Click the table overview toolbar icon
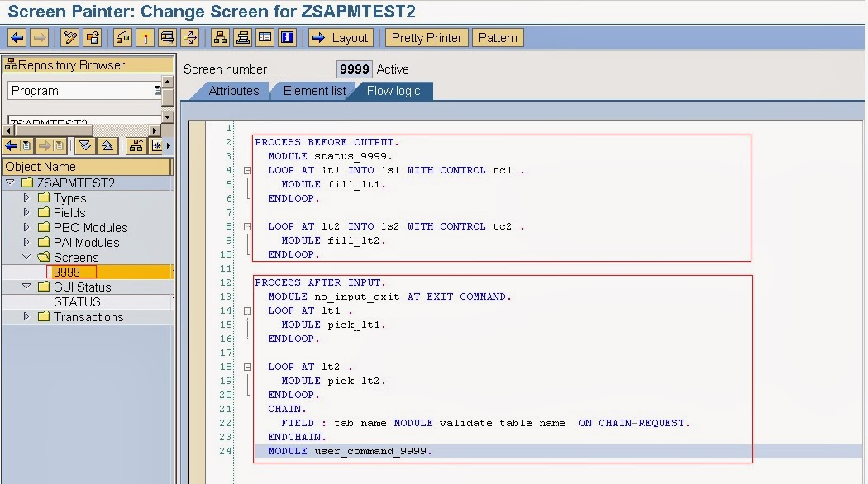 266,37
